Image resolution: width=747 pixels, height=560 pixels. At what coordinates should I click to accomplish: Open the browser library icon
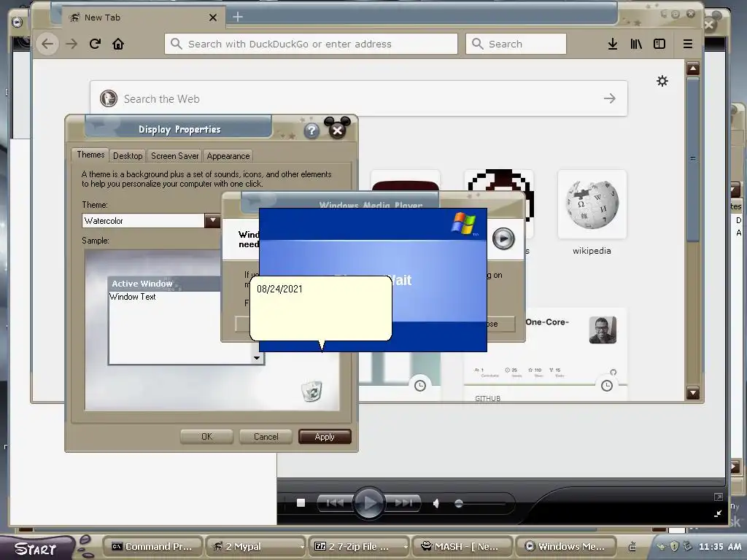pos(636,44)
